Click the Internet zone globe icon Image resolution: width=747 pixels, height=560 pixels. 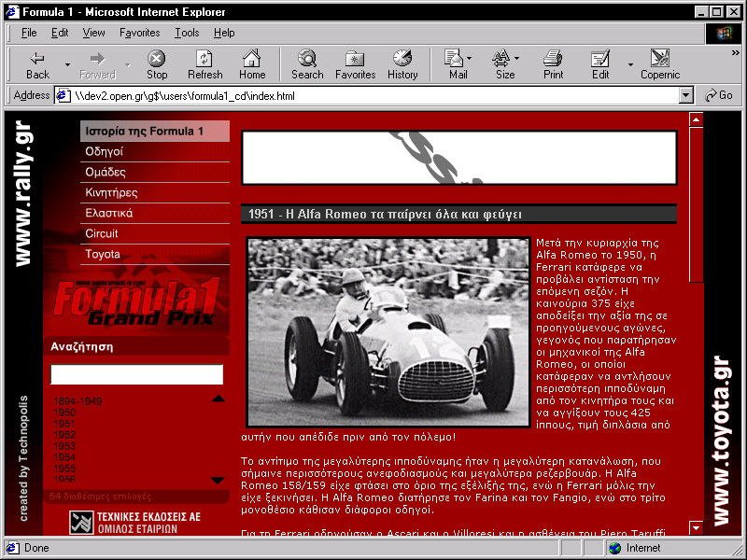tap(615, 548)
